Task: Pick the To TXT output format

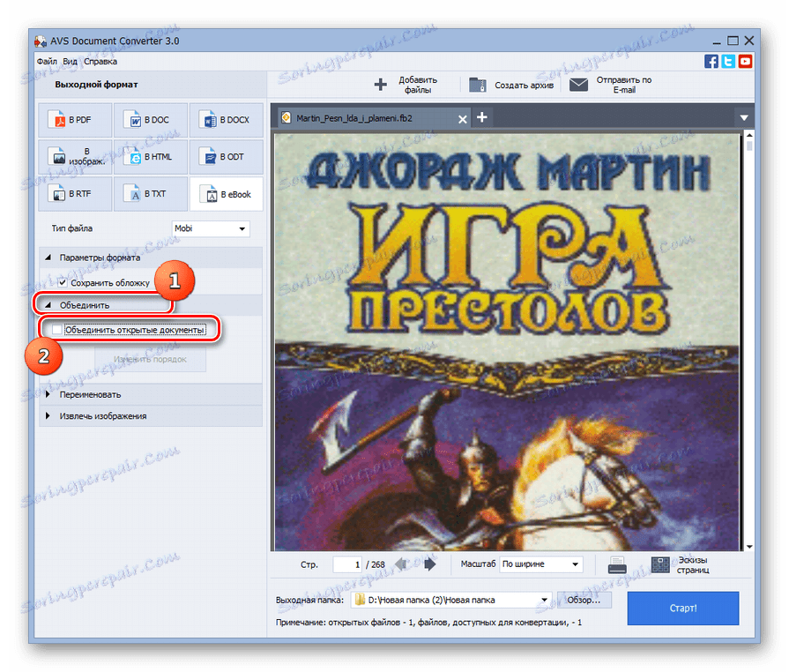Action: tap(151, 194)
